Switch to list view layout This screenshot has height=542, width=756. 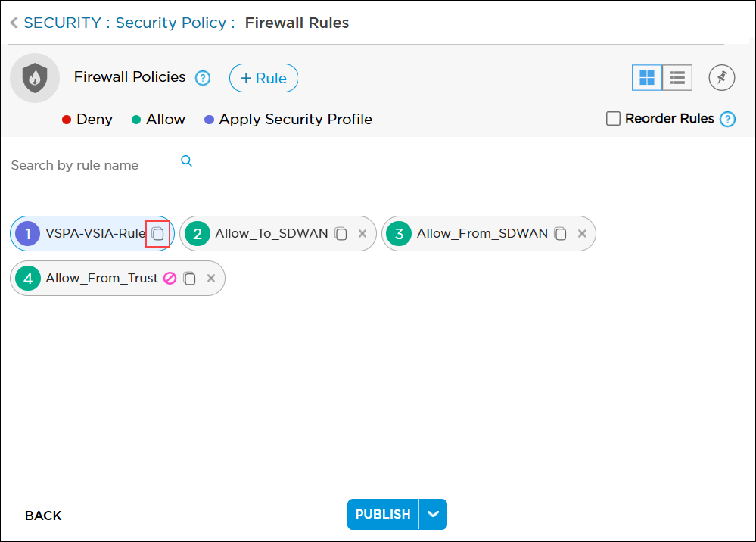tap(677, 77)
